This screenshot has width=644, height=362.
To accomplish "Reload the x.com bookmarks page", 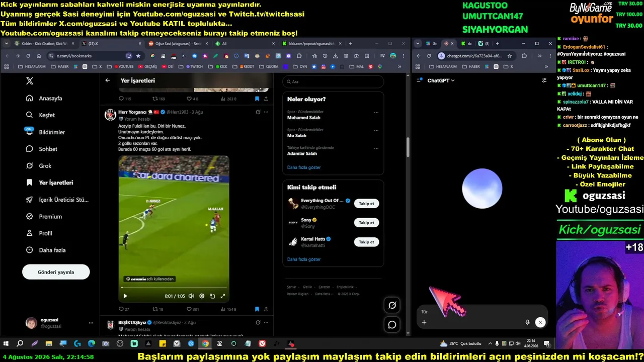I will tap(28, 56).
